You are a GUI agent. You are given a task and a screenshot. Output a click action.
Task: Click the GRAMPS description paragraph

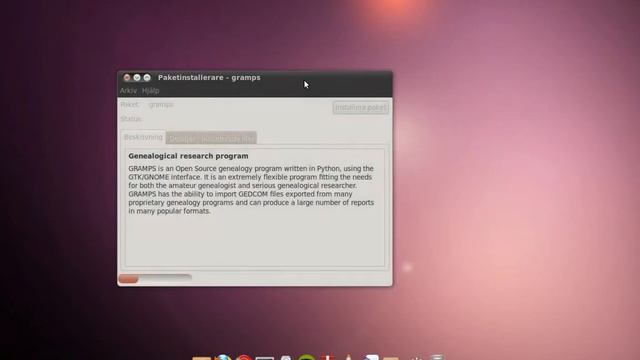click(251, 190)
